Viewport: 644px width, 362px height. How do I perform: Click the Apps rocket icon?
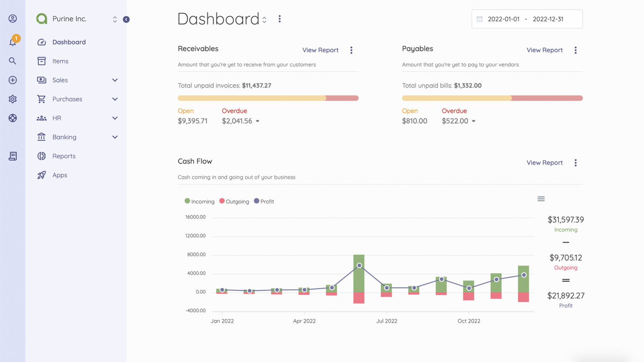pos(42,175)
